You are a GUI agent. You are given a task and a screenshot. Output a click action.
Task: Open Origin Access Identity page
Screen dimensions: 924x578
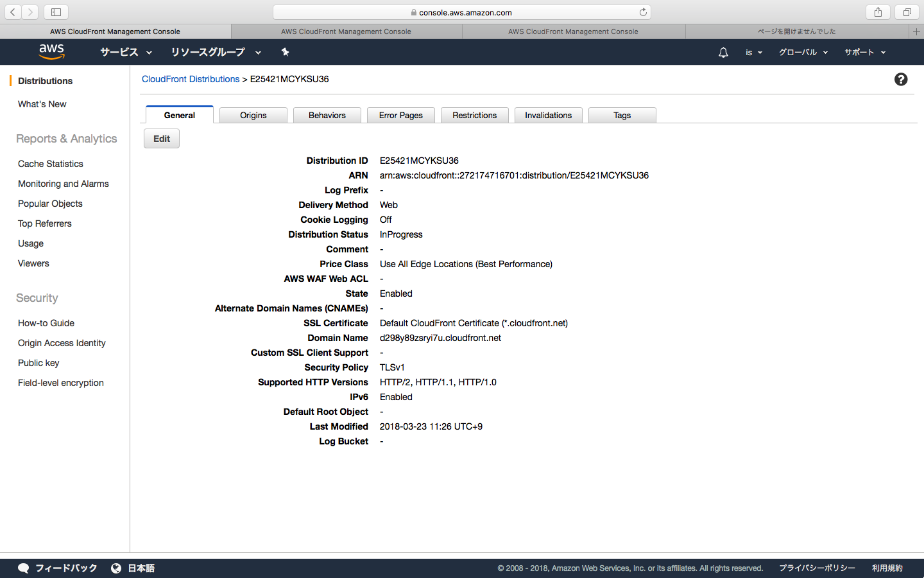(x=62, y=343)
